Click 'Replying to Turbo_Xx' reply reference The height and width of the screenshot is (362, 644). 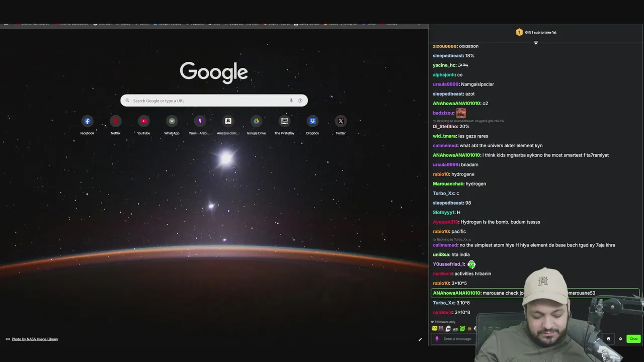tap(452, 240)
